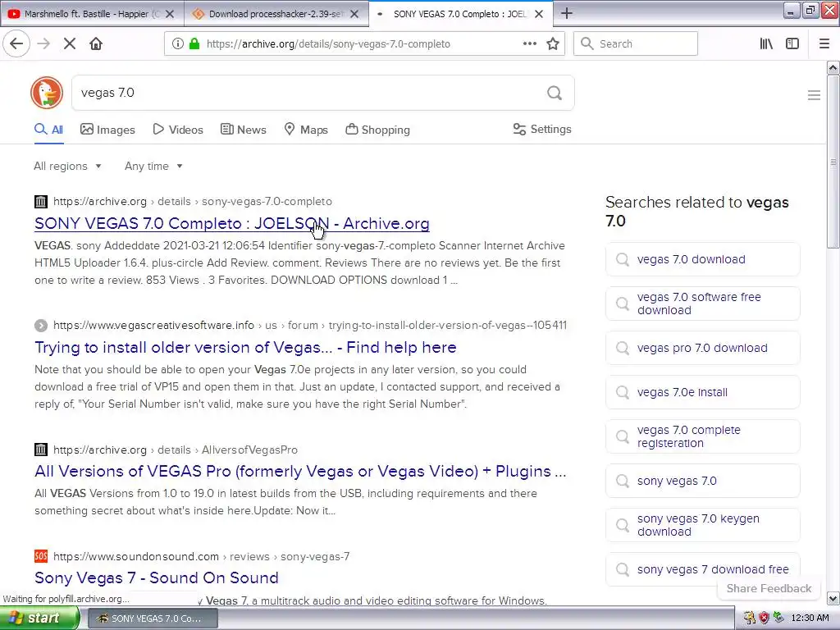Go back to the previous page

pos(16,44)
